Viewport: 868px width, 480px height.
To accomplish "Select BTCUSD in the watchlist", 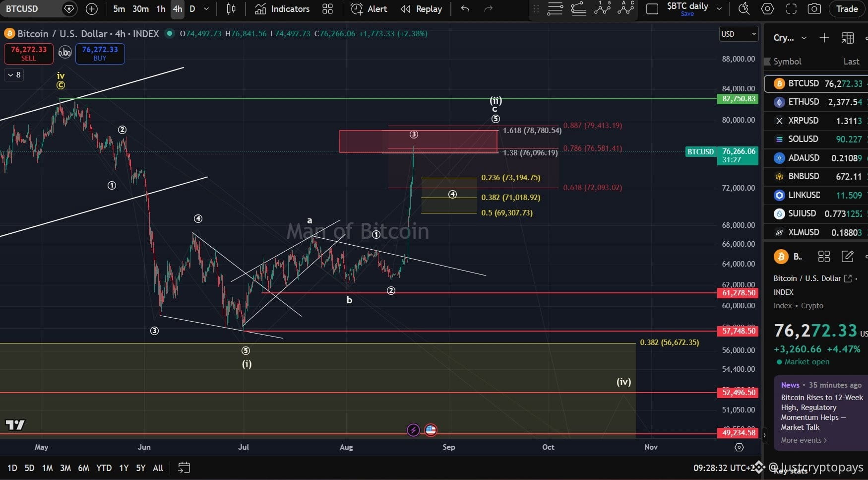I will coord(816,83).
